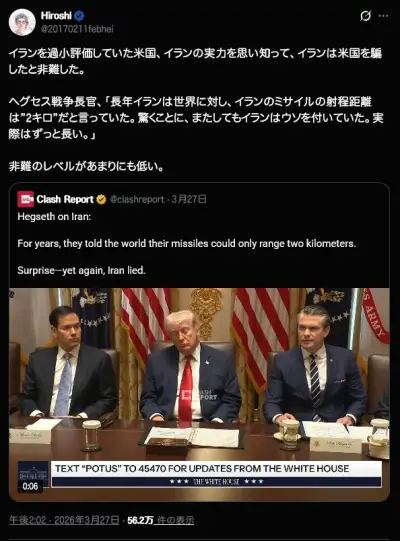
Task: Click the quoted post date 3月27日
Action: click(x=189, y=199)
